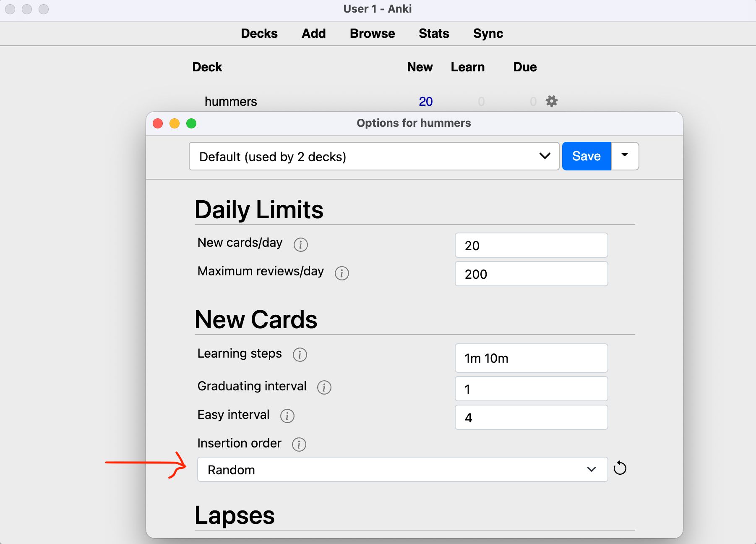Viewport: 756px width, 544px height.
Task: Click the blue 20 new count for hummers
Action: coord(425,101)
